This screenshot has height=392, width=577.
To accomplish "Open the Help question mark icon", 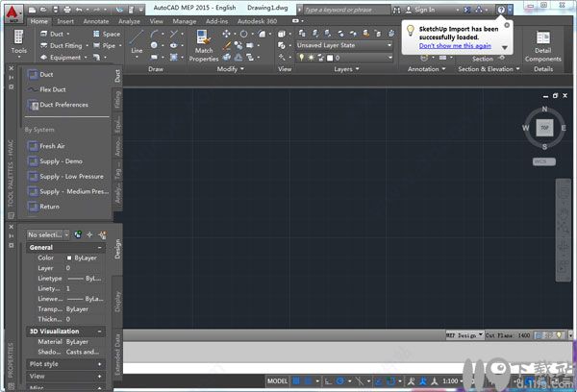I will [x=501, y=10].
